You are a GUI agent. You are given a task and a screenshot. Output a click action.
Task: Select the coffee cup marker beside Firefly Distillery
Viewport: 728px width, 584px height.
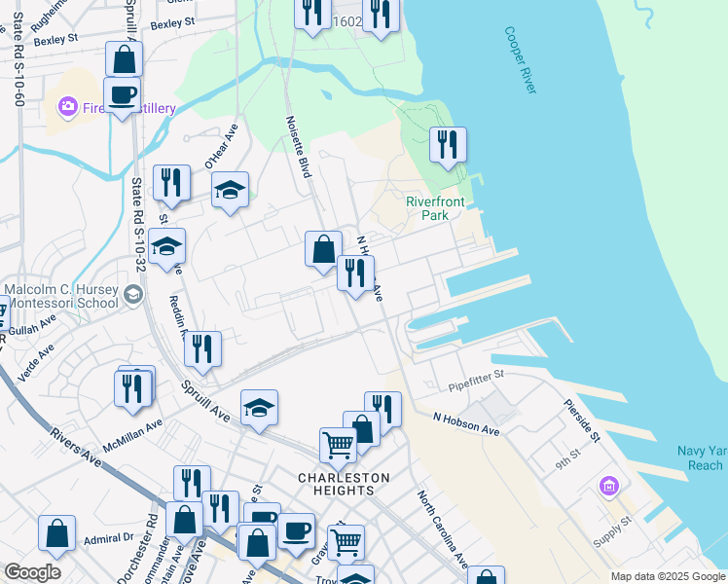tap(122, 97)
